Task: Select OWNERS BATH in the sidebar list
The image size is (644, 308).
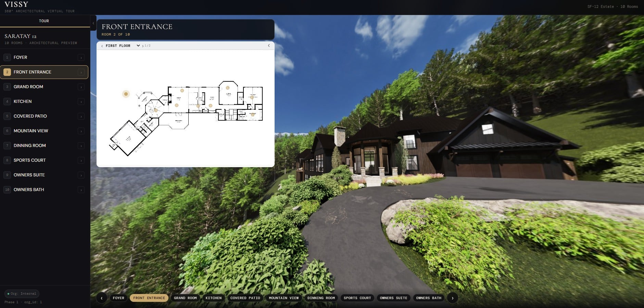Action: pos(44,190)
